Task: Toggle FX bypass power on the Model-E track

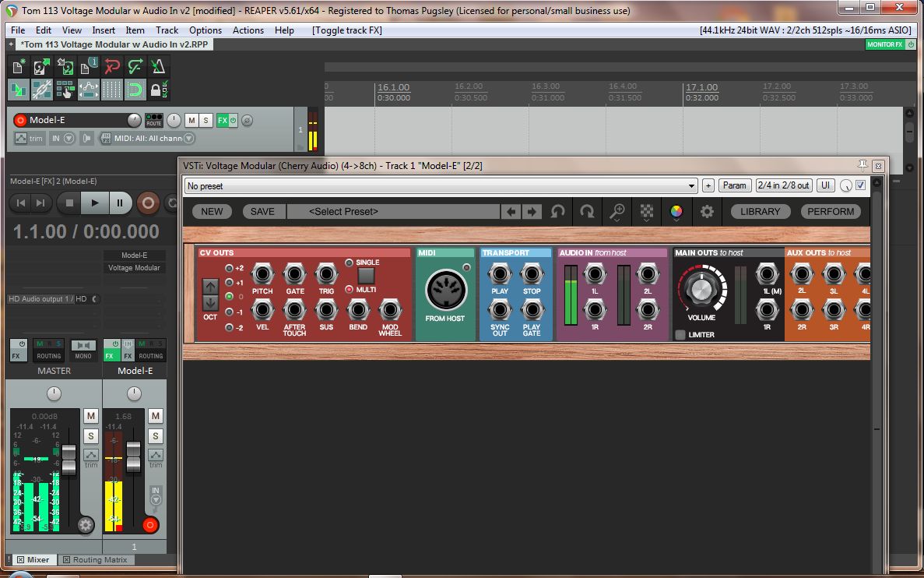Action: coord(234,120)
